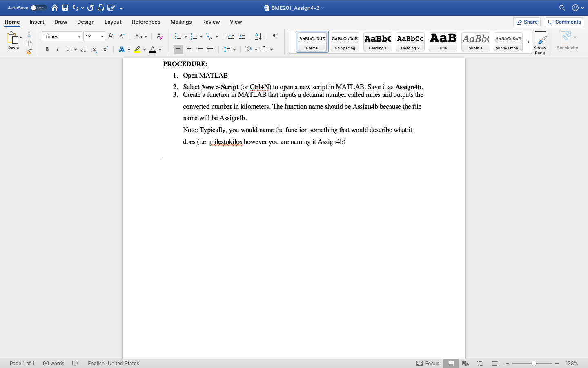Click the Format Painter tool
This screenshot has width=588, height=368.
click(29, 52)
